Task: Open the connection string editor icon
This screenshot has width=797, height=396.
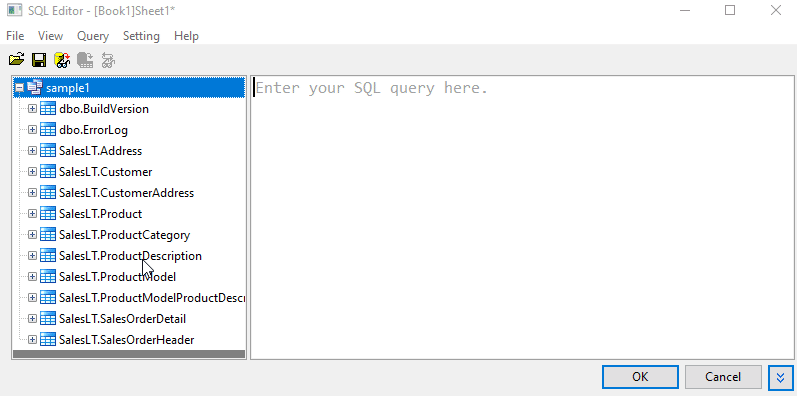Action: click(x=62, y=60)
